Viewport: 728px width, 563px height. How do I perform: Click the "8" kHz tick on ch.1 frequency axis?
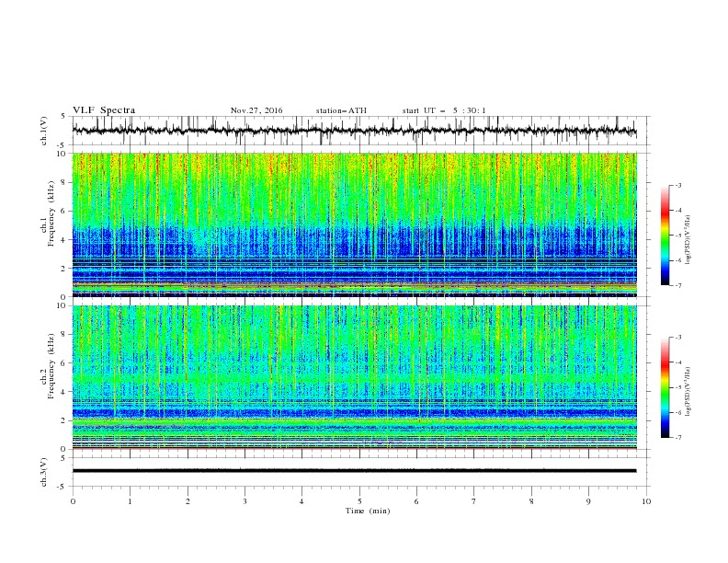[65, 182]
